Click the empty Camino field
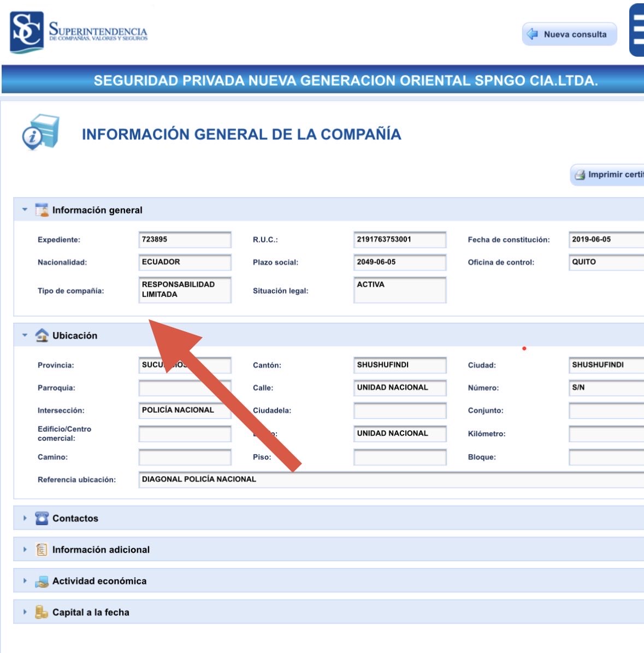The image size is (644, 653). click(185, 457)
